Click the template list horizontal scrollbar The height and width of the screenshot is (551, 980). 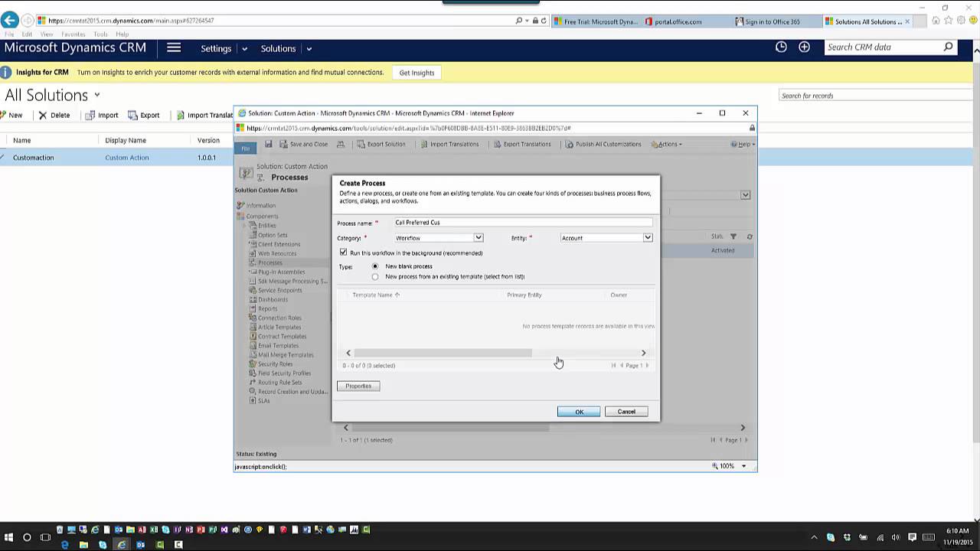tap(443, 353)
